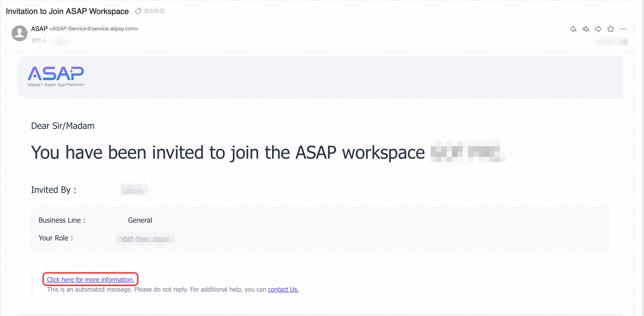Forward this email using the arrow icon
This screenshot has width=644, height=316.
point(598,29)
